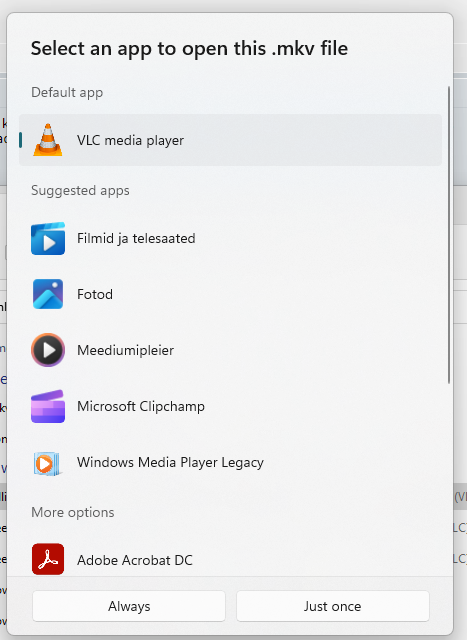Choose Adobe Acrobat DC label

(135, 560)
